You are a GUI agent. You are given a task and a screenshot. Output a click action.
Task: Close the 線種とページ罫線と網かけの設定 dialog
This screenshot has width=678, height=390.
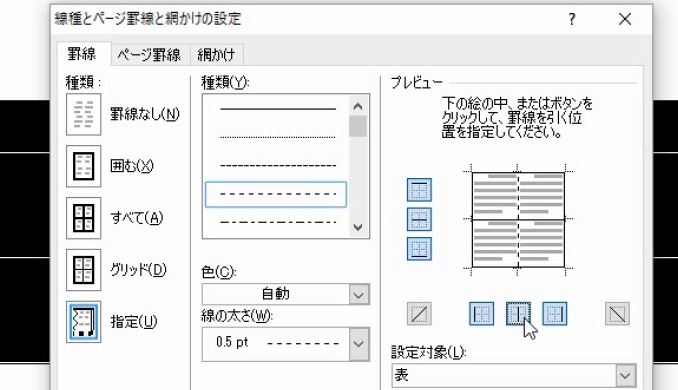pyautogui.click(x=625, y=19)
